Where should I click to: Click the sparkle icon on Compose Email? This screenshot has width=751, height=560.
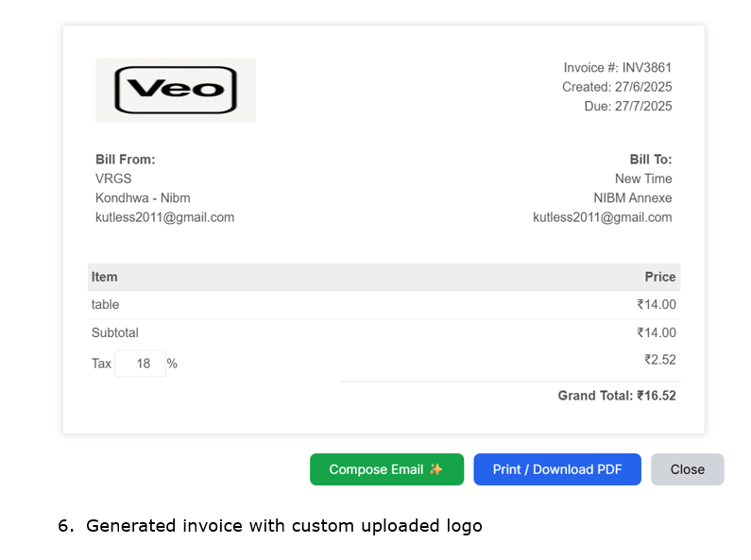point(435,469)
